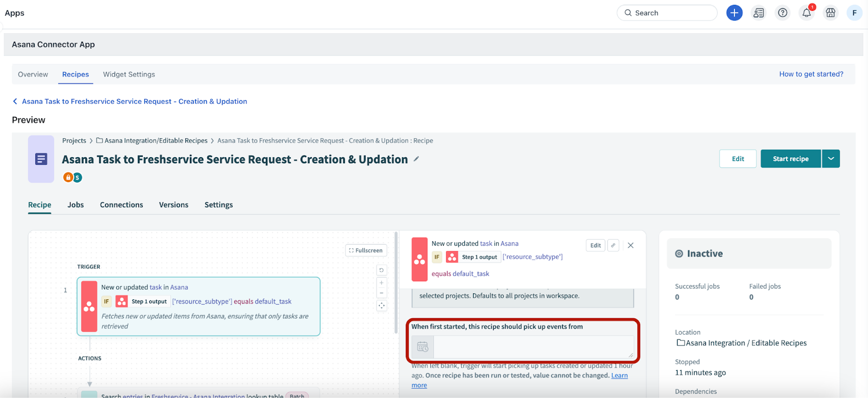The height and width of the screenshot is (398, 868).
Task: Click the recipe document icon
Action: [x=41, y=159]
